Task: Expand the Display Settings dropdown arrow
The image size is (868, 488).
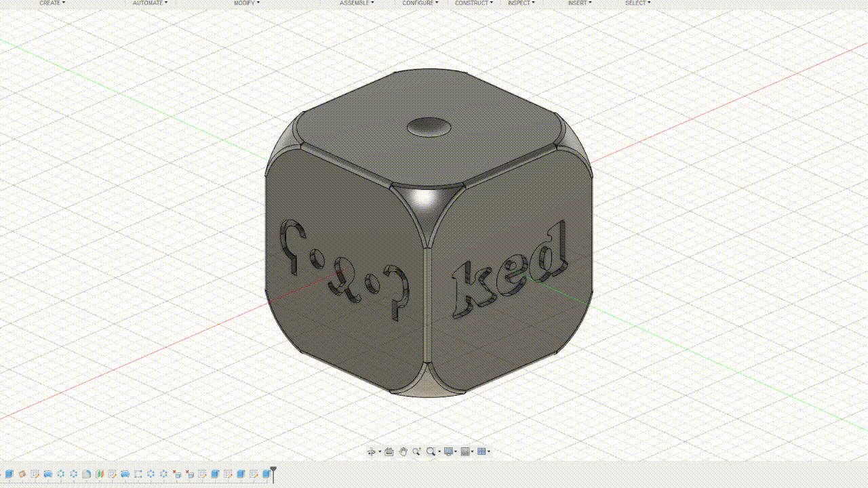Action: [456, 451]
